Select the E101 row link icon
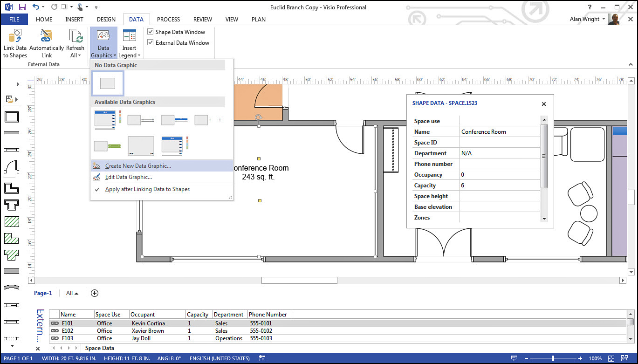638x364 pixels. pos(55,323)
